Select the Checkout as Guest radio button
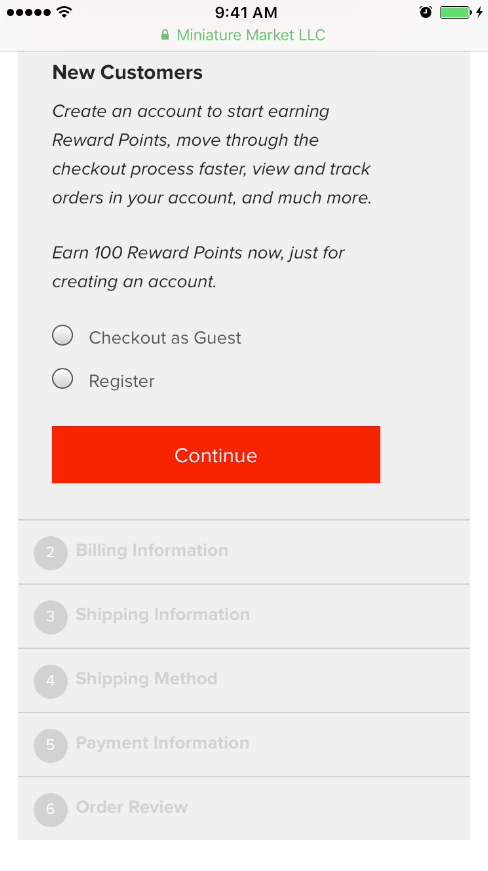 (63, 336)
